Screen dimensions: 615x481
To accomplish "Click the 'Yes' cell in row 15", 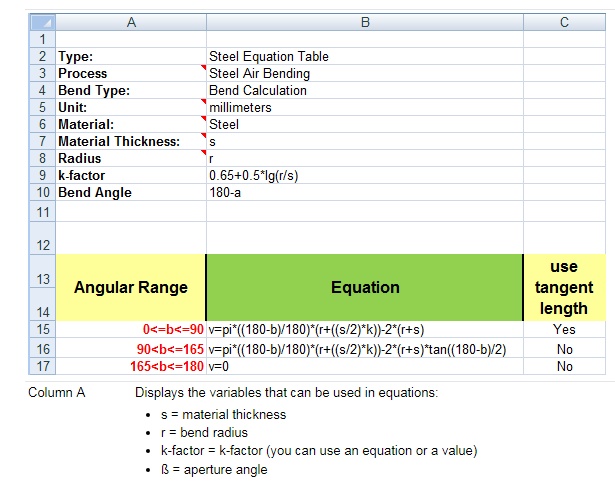I will (564, 329).
